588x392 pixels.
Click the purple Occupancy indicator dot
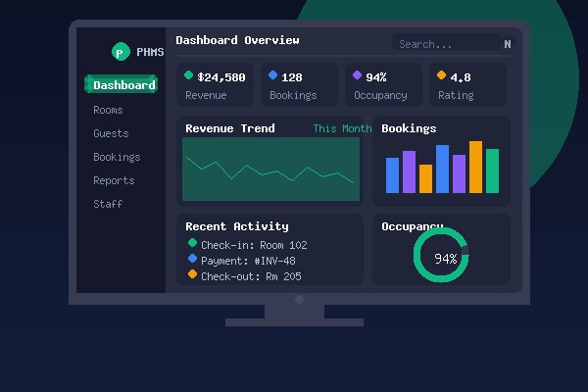point(357,75)
